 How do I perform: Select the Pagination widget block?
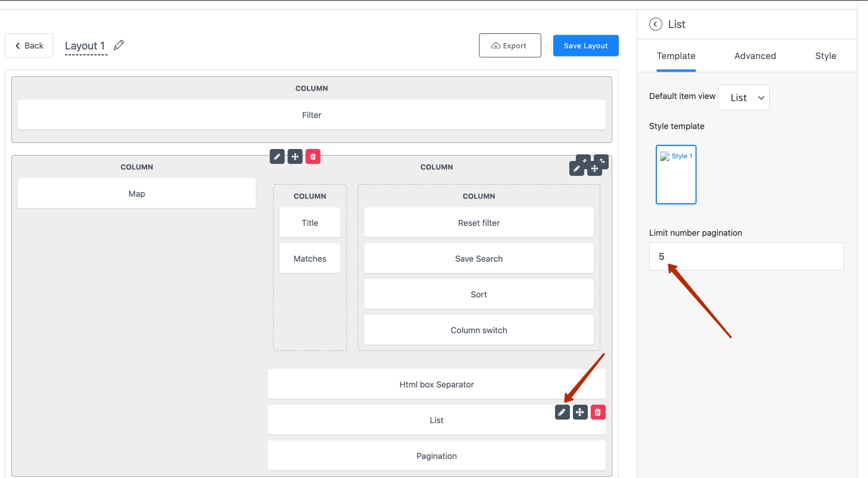click(x=436, y=456)
